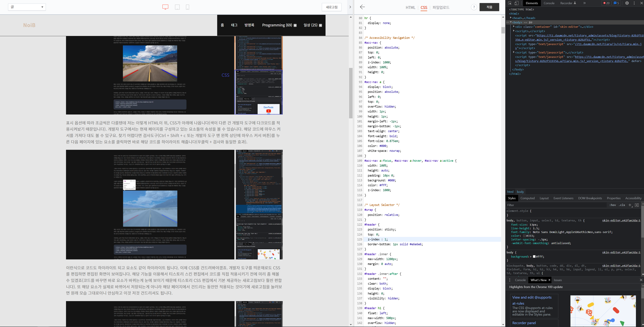Image resolution: width=644 pixels, height=327 pixels.
Task: Open the 5 issues message badge
Action: 616,3
